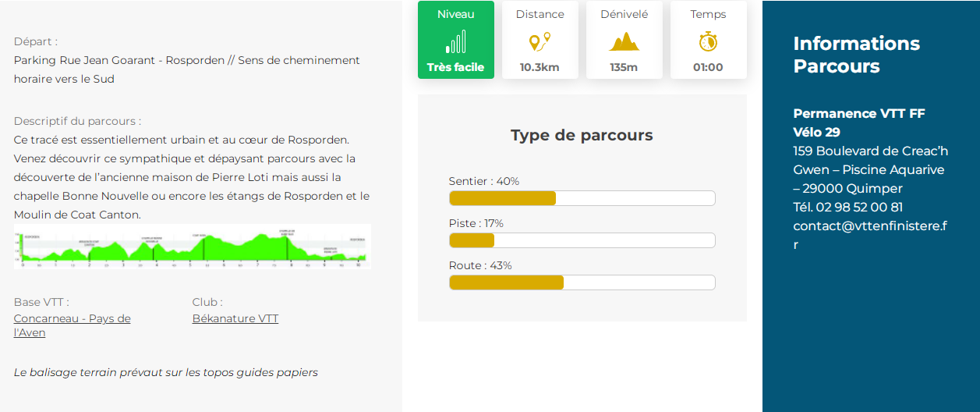
Task: Click the Temps 01:00 value
Action: (708, 67)
